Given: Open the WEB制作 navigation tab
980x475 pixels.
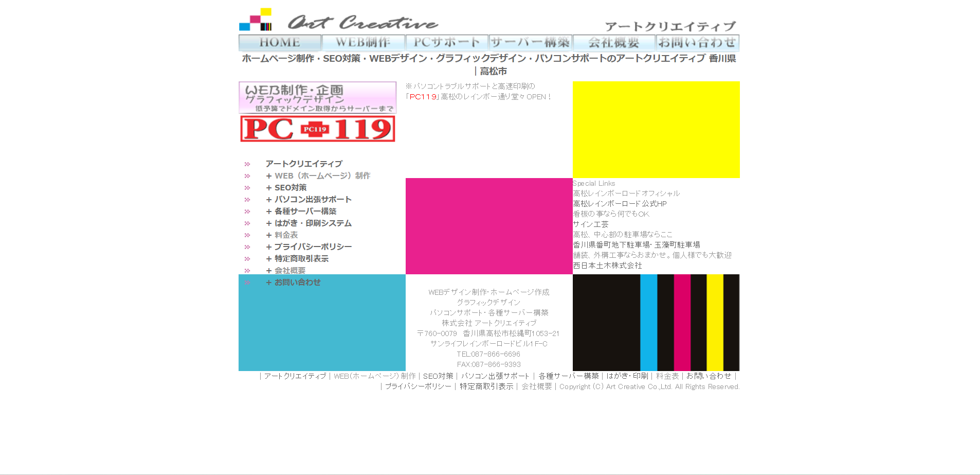Looking at the screenshot, I should click(x=363, y=42).
